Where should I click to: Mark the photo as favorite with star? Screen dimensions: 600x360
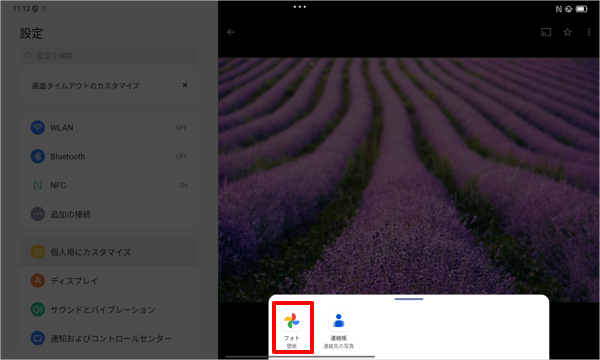point(567,32)
